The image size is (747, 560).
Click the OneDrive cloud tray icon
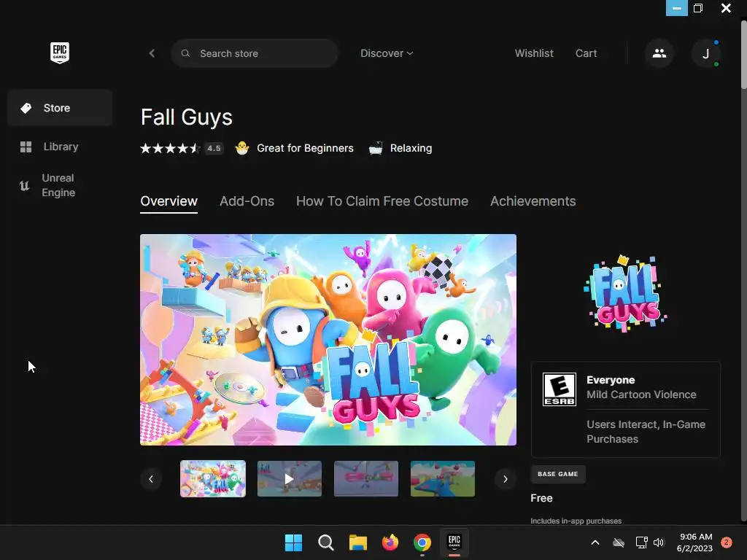(x=619, y=542)
